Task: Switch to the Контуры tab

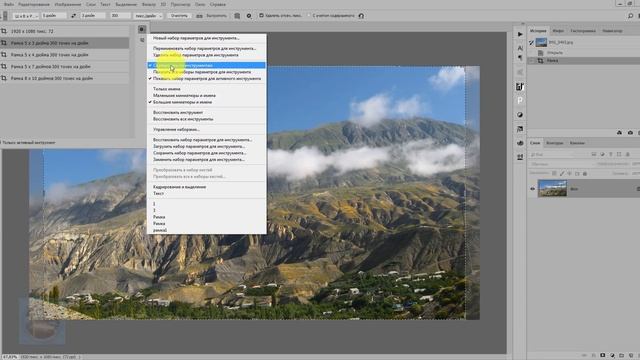Action: 555,143
